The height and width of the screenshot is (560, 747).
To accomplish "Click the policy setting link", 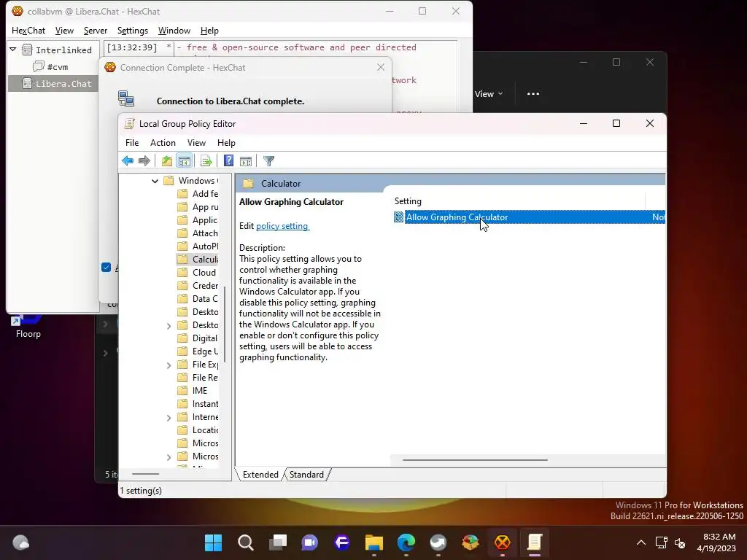I will (282, 226).
